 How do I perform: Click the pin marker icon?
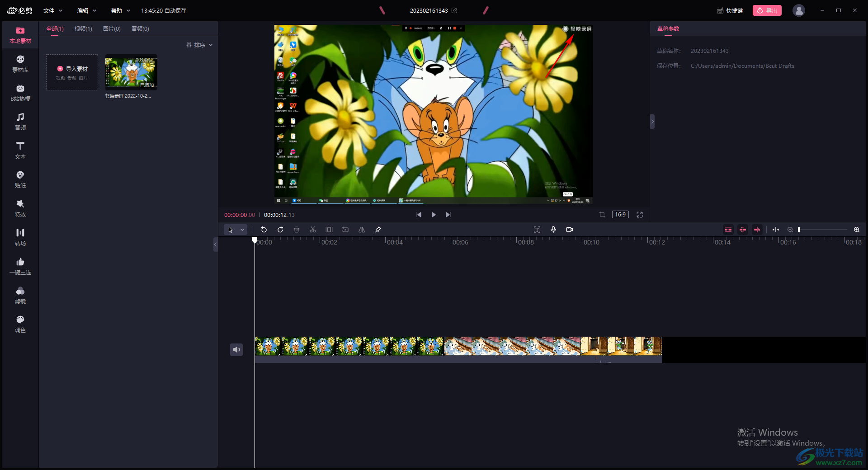click(x=378, y=230)
